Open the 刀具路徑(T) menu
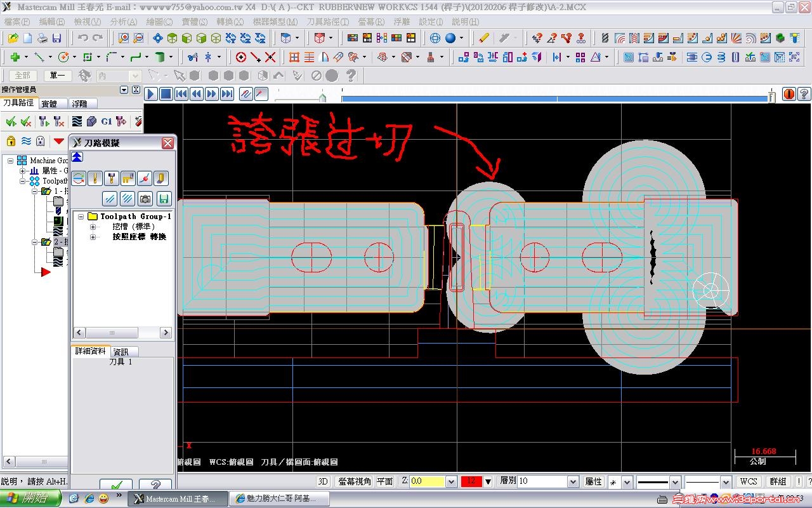The width and height of the screenshot is (812, 508). pyautogui.click(x=329, y=22)
